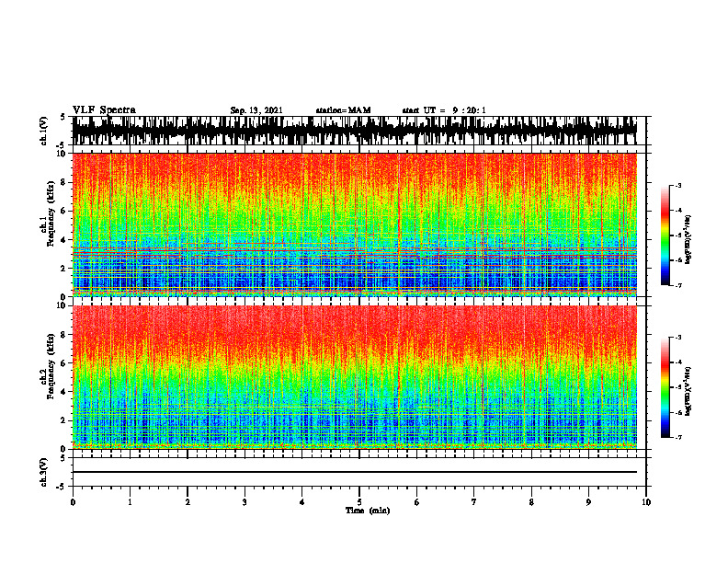Click the "VLF Spectra" plot title

(x=104, y=110)
